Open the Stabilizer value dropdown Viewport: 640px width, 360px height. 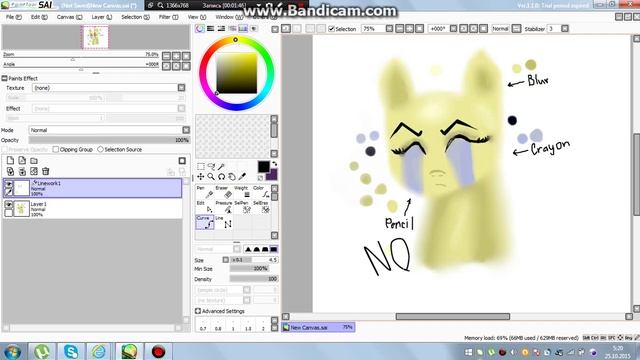click(565, 29)
